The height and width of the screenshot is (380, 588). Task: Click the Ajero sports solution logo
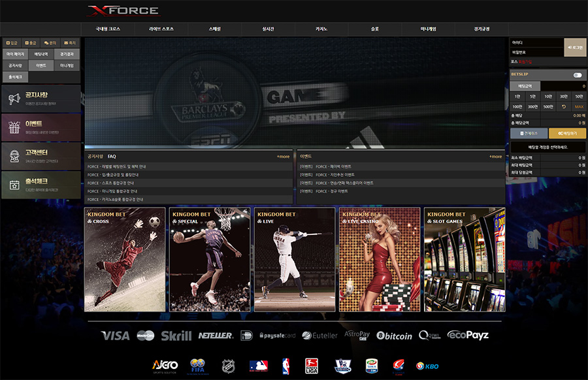pos(165,366)
